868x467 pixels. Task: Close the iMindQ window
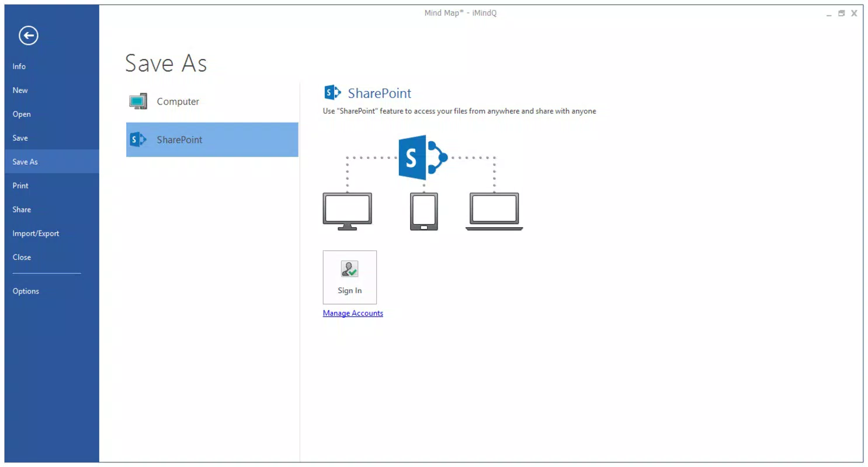tap(854, 13)
